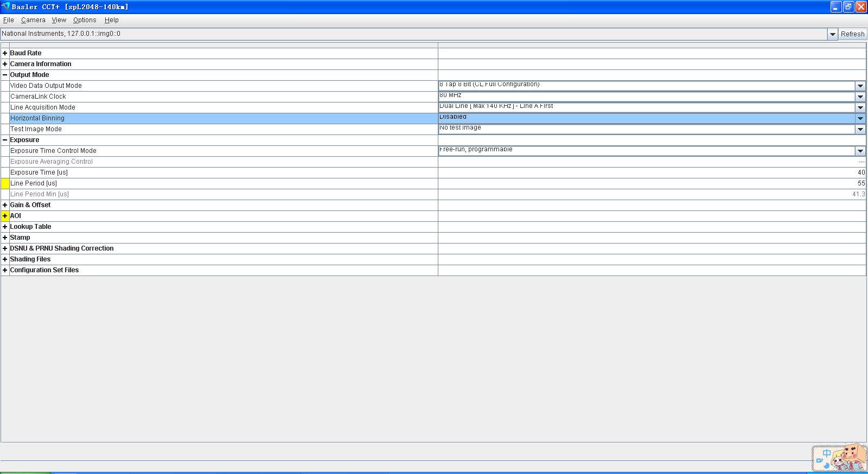Open the Camera menu
The width and height of the screenshot is (868, 474).
33,20
